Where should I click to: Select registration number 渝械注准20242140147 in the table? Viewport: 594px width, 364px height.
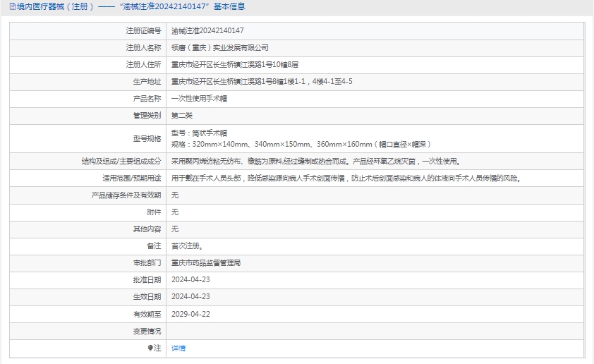click(208, 30)
